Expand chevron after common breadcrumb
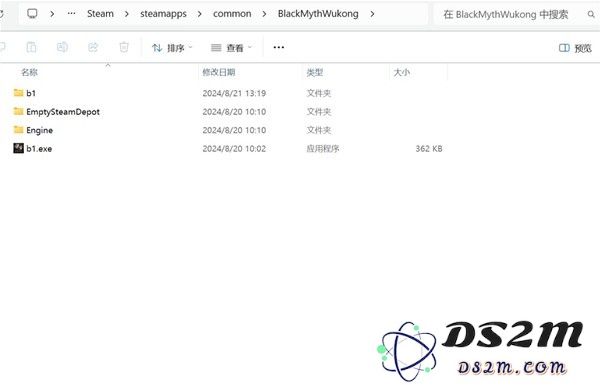The image size is (600, 385). point(264,14)
